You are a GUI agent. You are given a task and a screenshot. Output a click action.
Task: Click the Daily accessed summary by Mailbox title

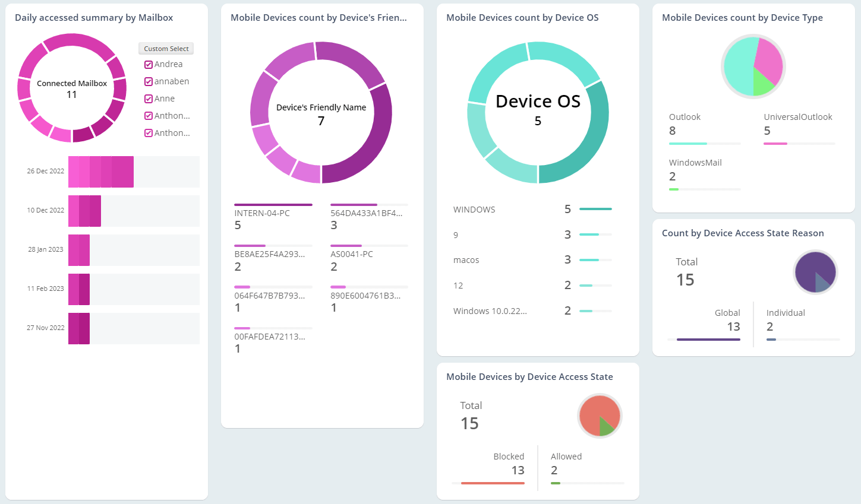93,18
